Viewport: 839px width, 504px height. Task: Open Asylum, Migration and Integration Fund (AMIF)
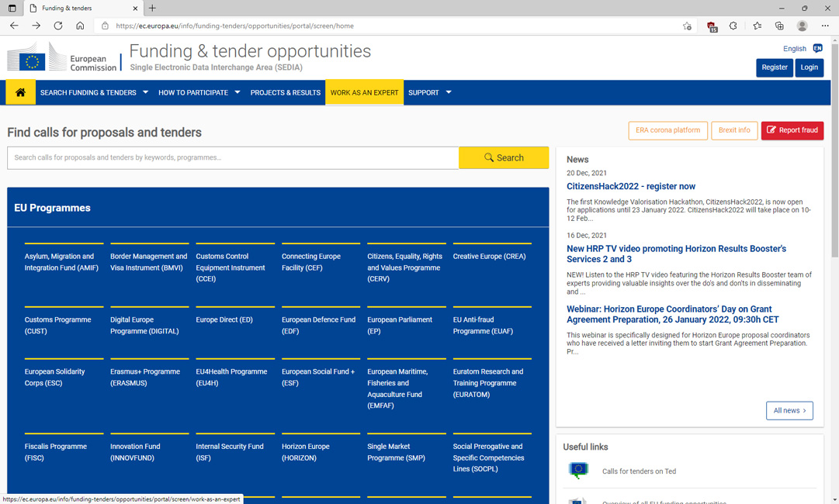click(x=61, y=262)
